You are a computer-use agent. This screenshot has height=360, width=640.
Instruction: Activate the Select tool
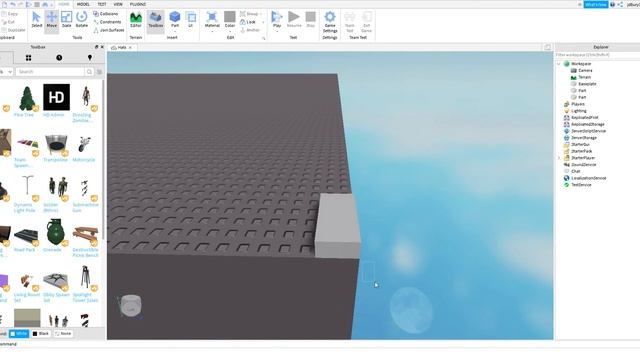(x=36, y=20)
